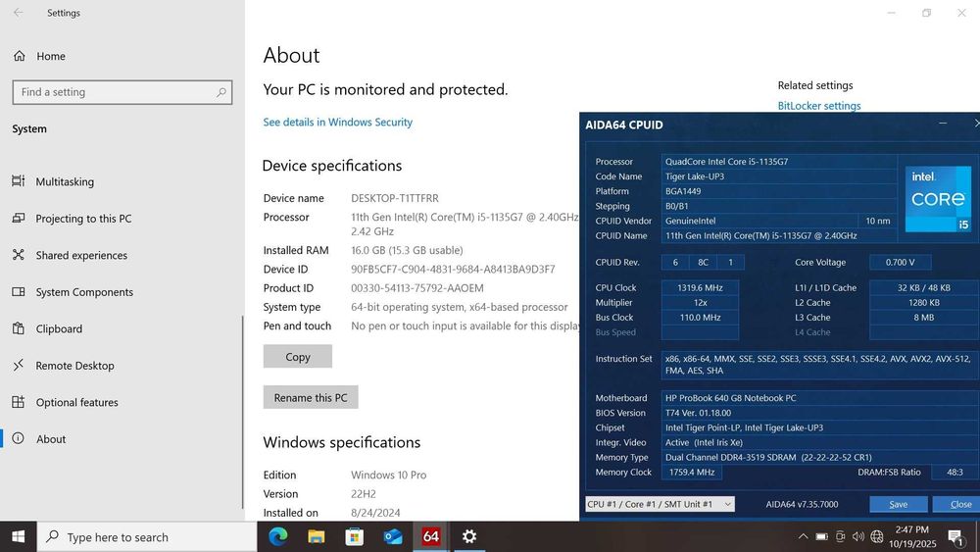This screenshot has height=552, width=980.
Task: Minimize the AIDA64 CPUID window
Action: (x=943, y=124)
